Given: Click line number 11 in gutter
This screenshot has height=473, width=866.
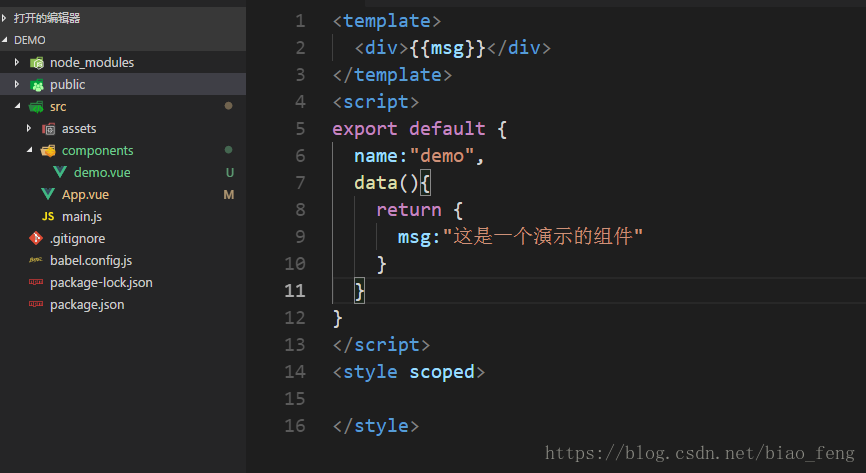Looking at the screenshot, I should point(294,291).
